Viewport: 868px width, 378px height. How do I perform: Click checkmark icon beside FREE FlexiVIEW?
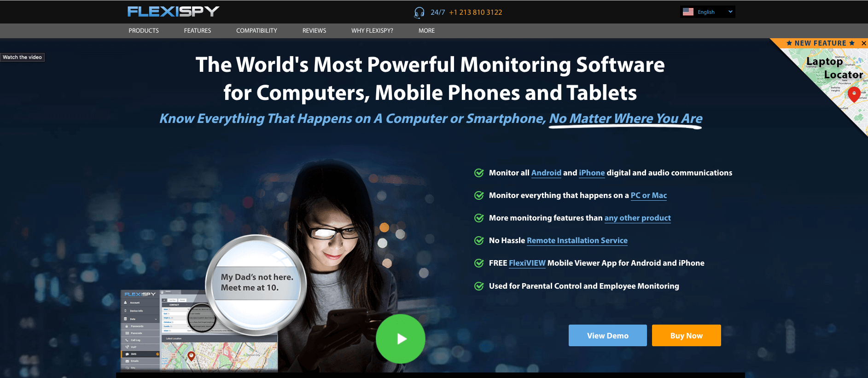coord(479,263)
